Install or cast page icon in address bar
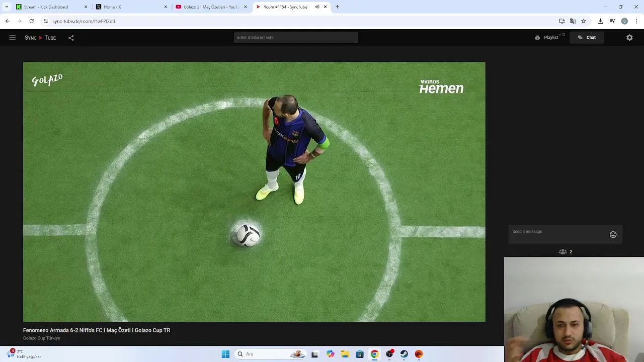644x362 pixels. coord(562,21)
